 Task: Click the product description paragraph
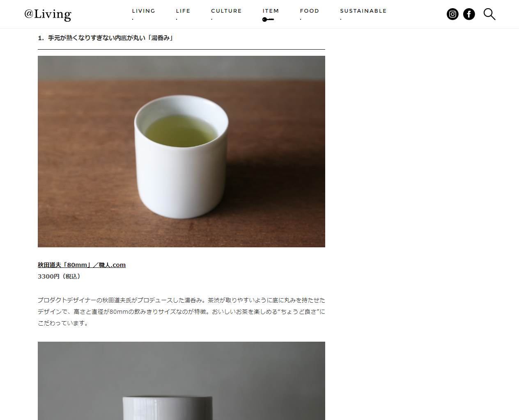coord(181,312)
